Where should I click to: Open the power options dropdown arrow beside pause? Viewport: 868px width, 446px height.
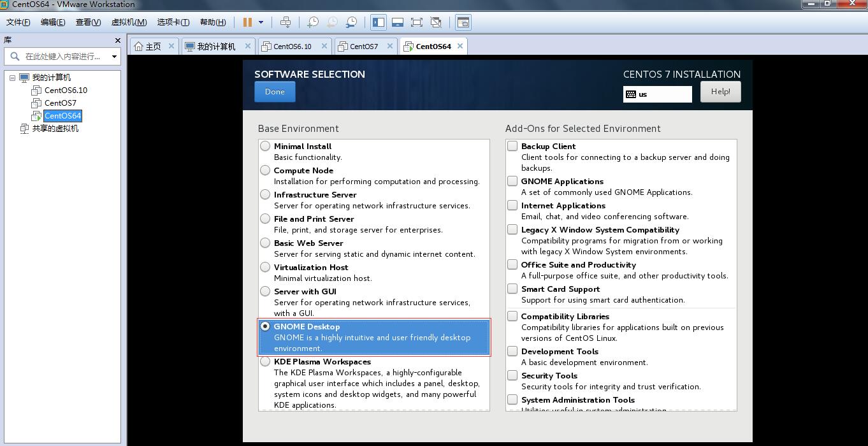coord(261,22)
